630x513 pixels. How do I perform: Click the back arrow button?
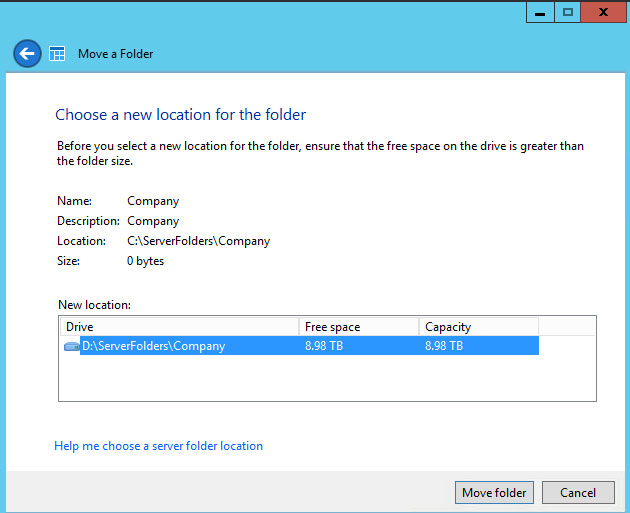click(27, 54)
